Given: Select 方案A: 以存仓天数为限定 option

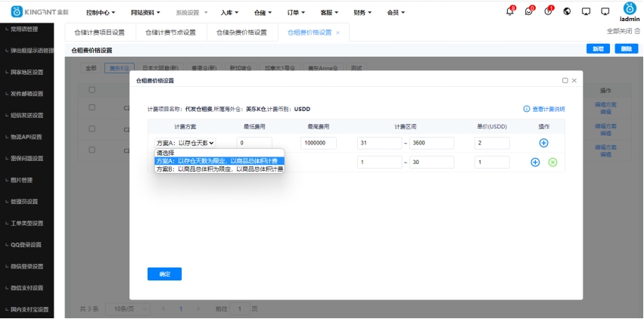Looking at the screenshot, I should coord(219,161).
